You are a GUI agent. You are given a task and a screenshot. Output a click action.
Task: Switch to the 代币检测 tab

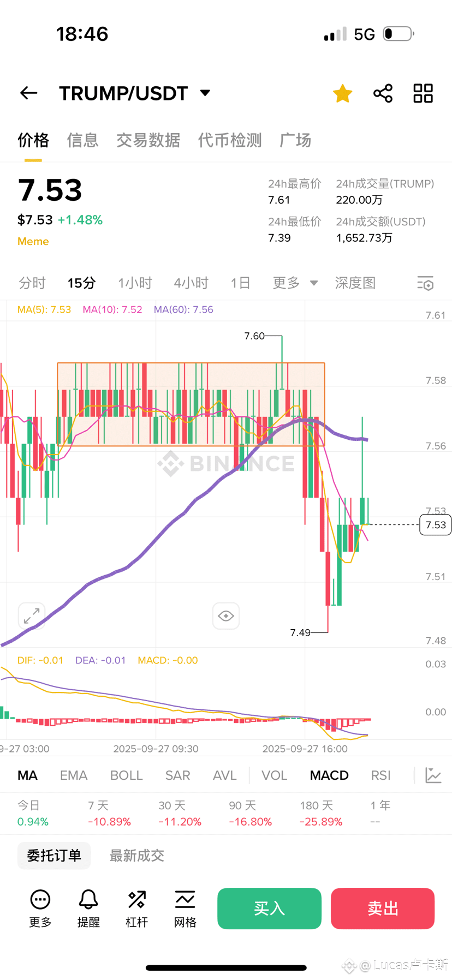point(230,140)
